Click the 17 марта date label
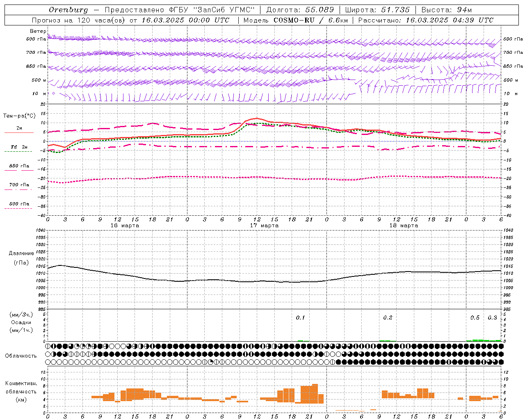525x420 pixels. (x=264, y=226)
